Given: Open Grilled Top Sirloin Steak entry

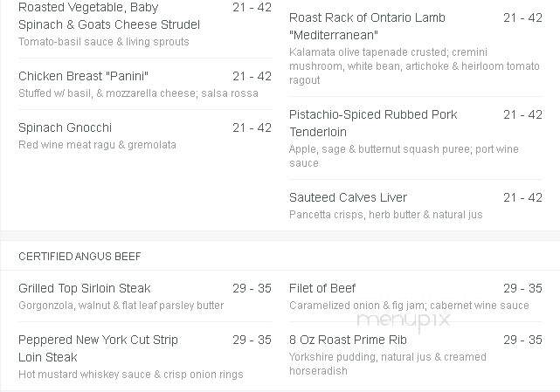Looking at the screenshot, I should tap(84, 288).
